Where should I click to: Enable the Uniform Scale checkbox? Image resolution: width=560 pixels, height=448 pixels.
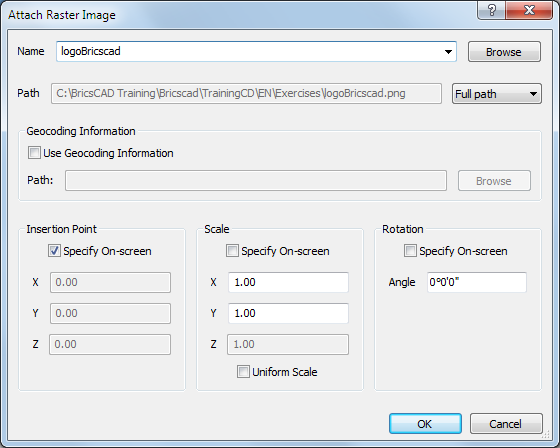coord(243,372)
